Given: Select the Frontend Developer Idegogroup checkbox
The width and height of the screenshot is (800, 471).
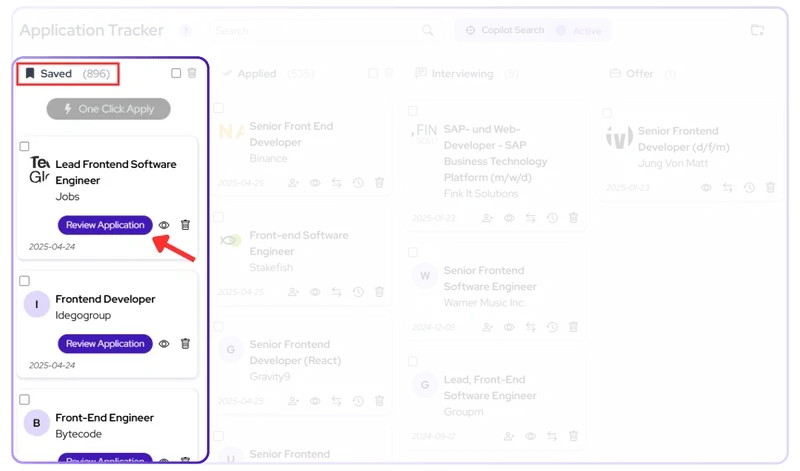Looking at the screenshot, I should [x=24, y=281].
